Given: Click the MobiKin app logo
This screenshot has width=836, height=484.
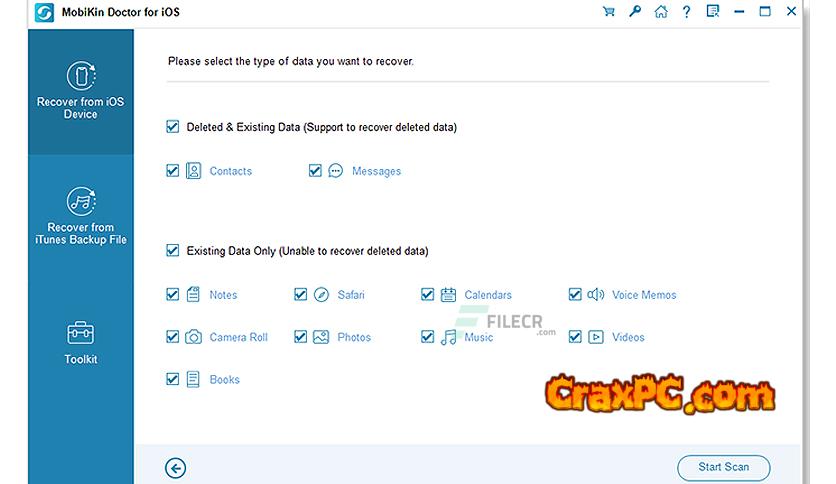Looking at the screenshot, I should [x=44, y=12].
